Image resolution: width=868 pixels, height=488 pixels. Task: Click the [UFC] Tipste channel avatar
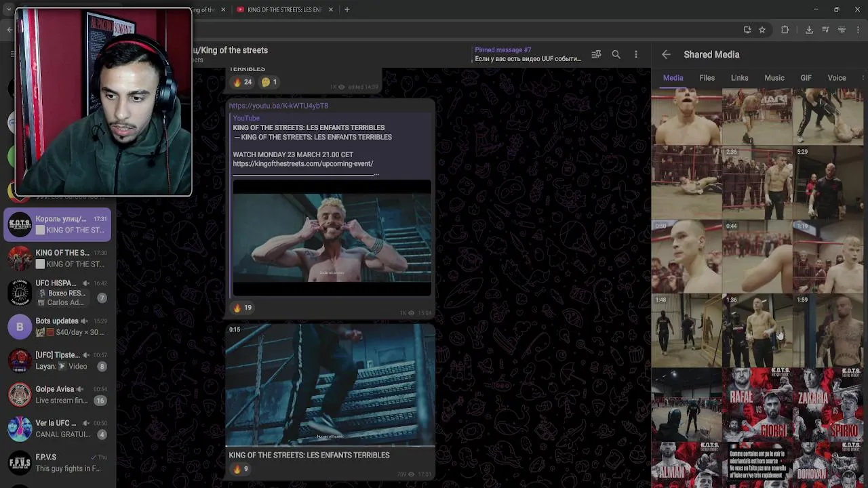click(20, 361)
